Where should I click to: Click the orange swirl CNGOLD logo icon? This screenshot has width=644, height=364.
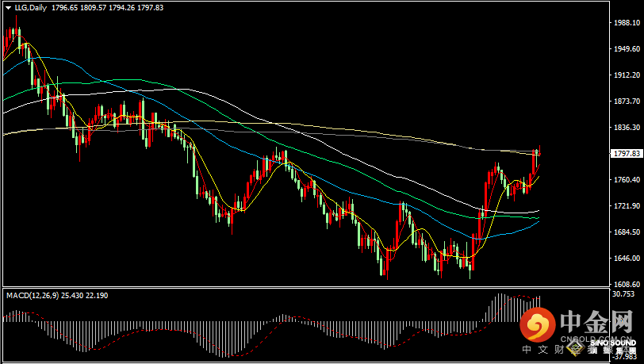[538, 326]
